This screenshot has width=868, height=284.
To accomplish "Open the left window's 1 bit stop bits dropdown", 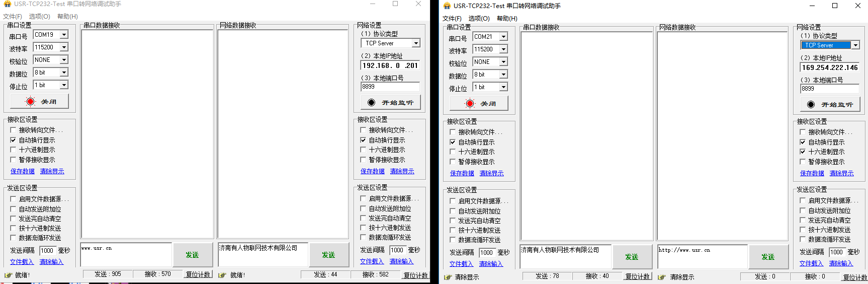I will [64, 85].
